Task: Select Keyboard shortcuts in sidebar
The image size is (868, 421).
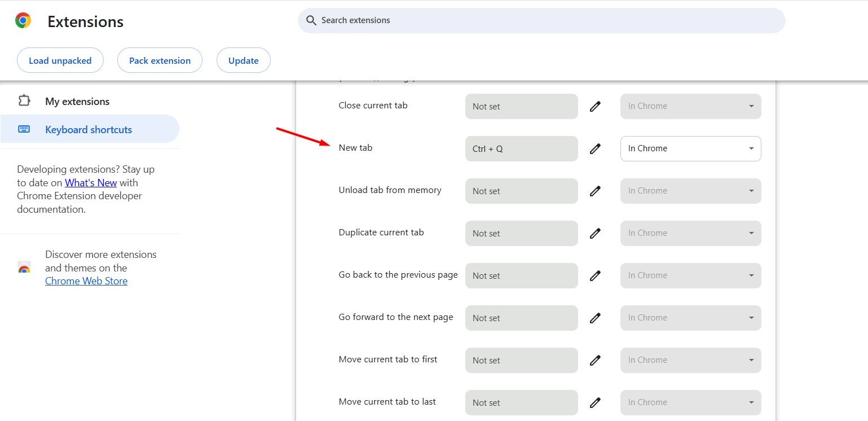Action: pos(89,130)
